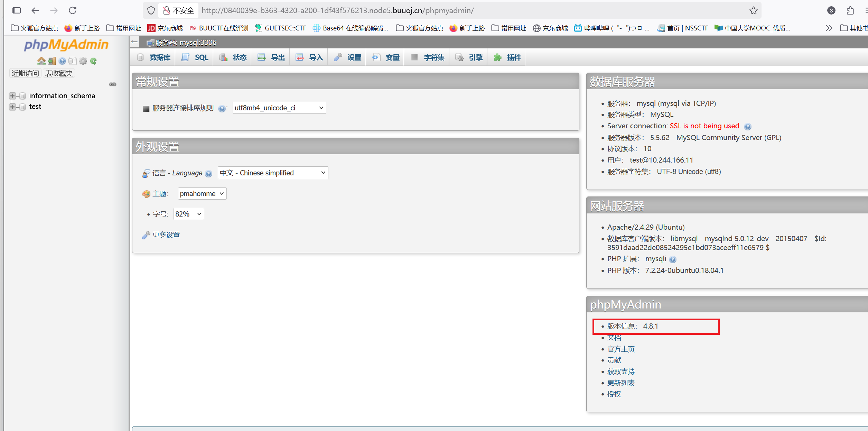868x431 pixels.
Task: Click the documentation pages icon in sidebar
Action: 72,61
